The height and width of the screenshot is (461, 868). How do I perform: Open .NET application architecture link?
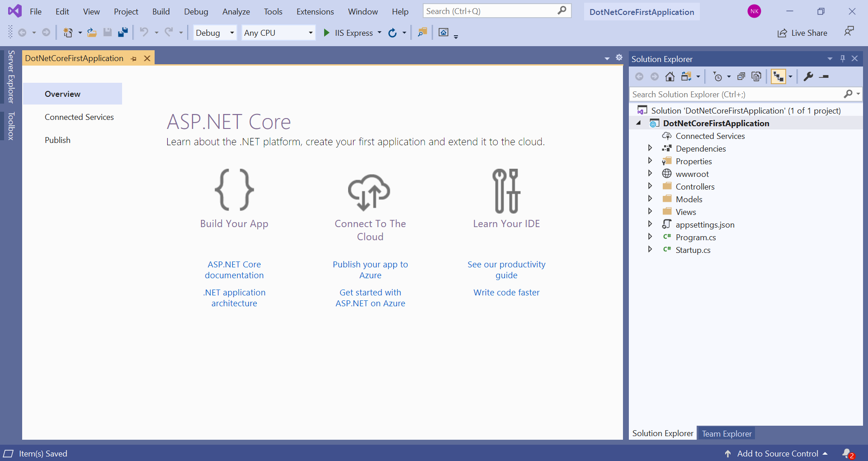[x=234, y=298]
